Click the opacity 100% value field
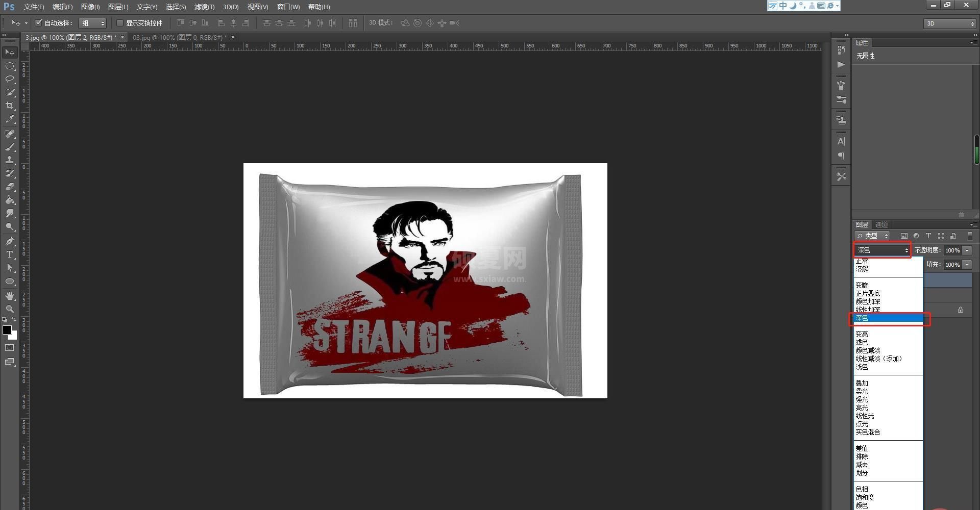This screenshot has height=510, width=980. (x=952, y=250)
